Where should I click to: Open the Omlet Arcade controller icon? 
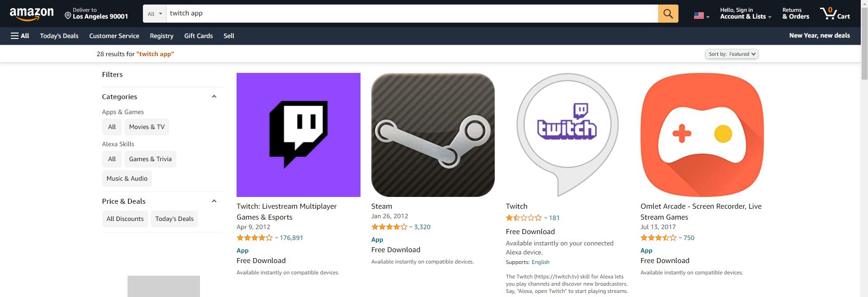(702, 135)
